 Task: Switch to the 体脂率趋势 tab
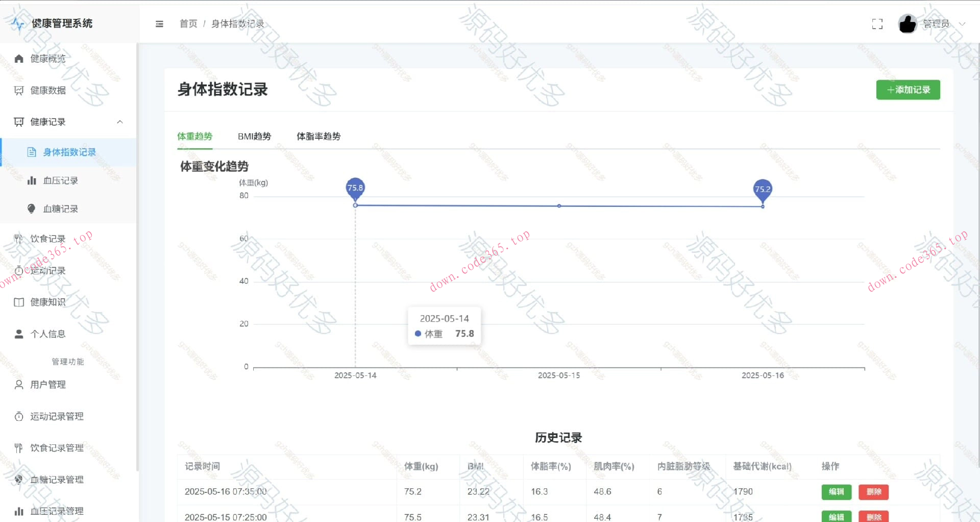318,136
